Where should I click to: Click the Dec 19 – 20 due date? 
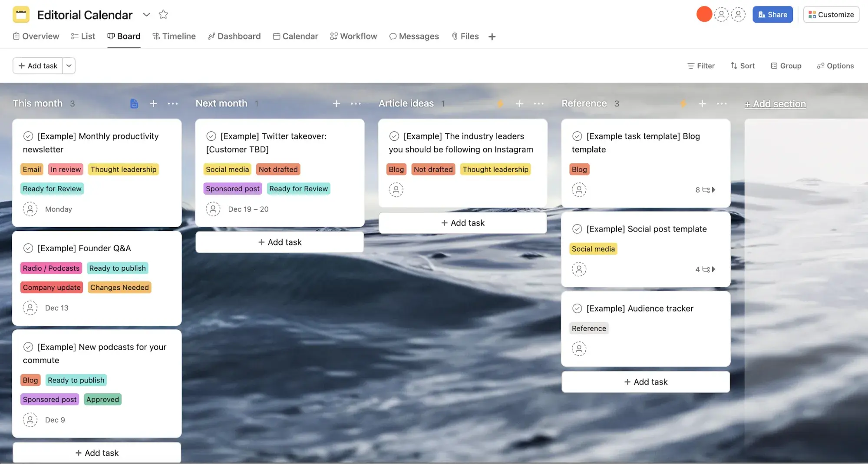(x=248, y=209)
